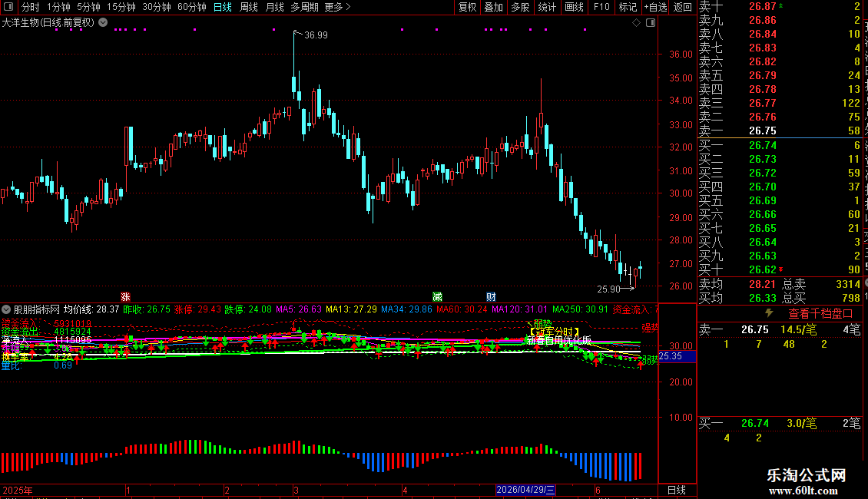Open the 大洋生物 title dropdown arrow
Screen dimensions: 868x499
tap(103, 23)
